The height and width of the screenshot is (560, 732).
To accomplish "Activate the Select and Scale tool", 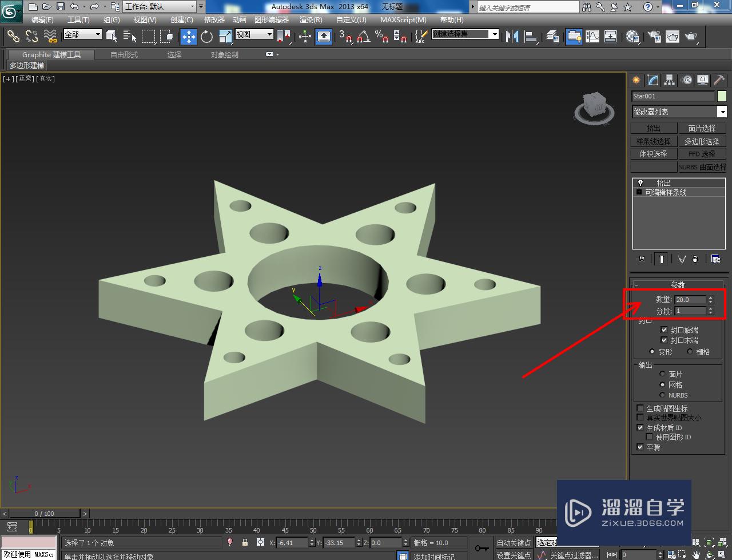I will (x=225, y=37).
